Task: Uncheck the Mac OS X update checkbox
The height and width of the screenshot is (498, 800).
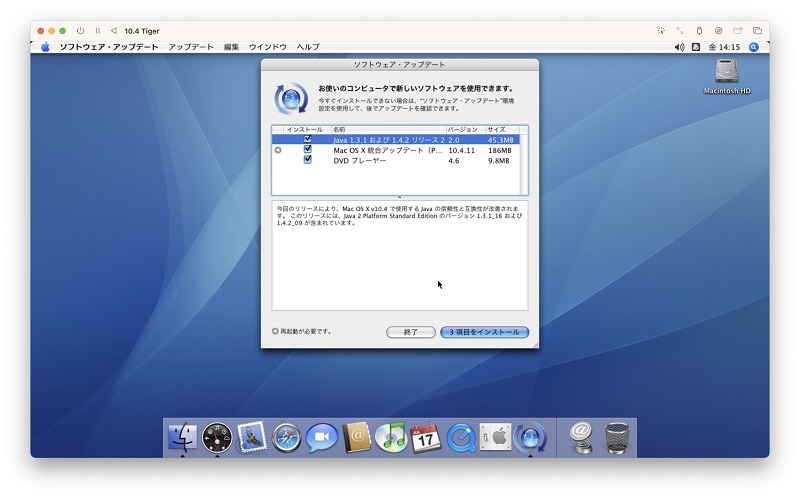Action: coord(308,149)
